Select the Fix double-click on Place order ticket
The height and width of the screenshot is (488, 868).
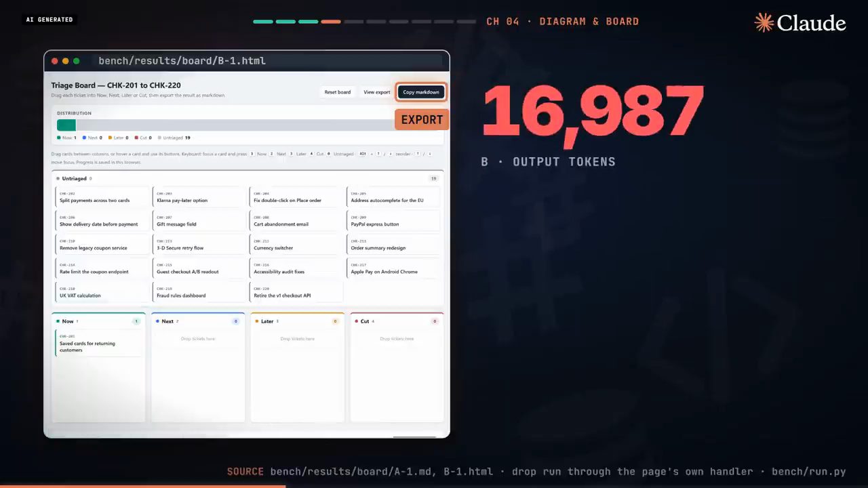296,197
